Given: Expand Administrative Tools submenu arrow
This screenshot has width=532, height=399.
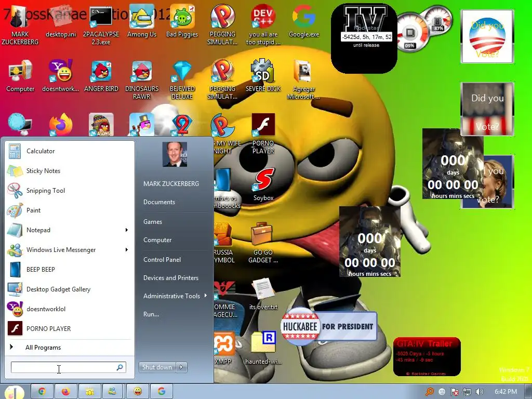Looking at the screenshot, I should click(206, 296).
